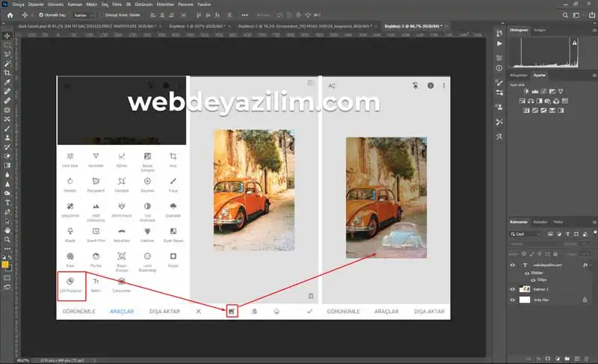Select the Brush tool
The height and width of the screenshot is (364, 598).
click(7, 129)
